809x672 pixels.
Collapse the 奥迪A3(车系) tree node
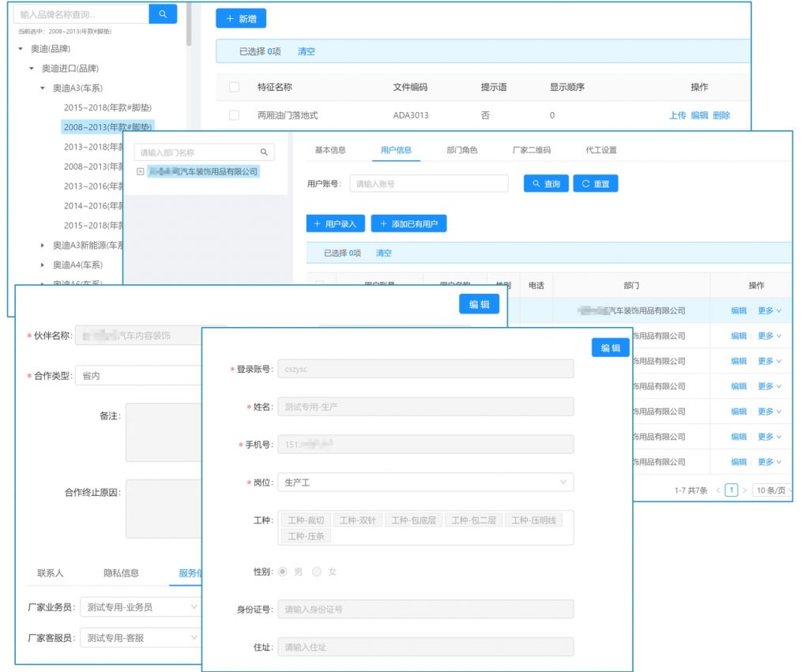pos(43,88)
